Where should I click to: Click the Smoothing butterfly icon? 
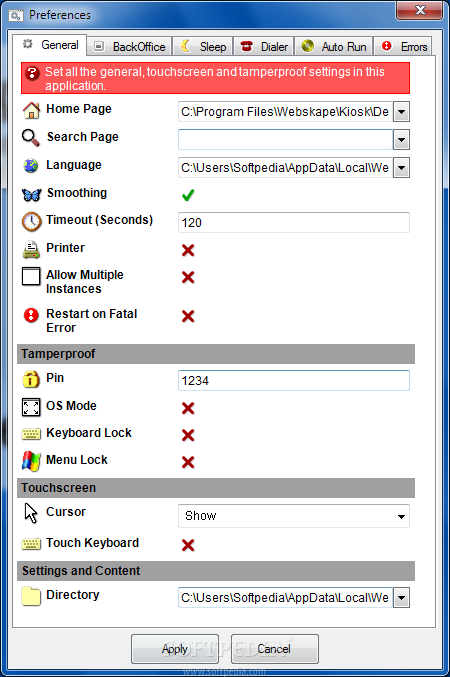click(x=31, y=195)
